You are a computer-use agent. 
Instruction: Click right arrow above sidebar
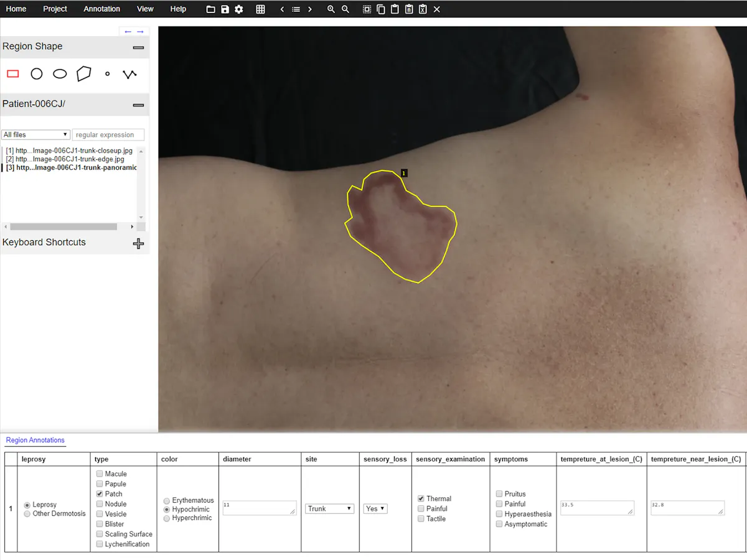pyautogui.click(x=140, y=32)
